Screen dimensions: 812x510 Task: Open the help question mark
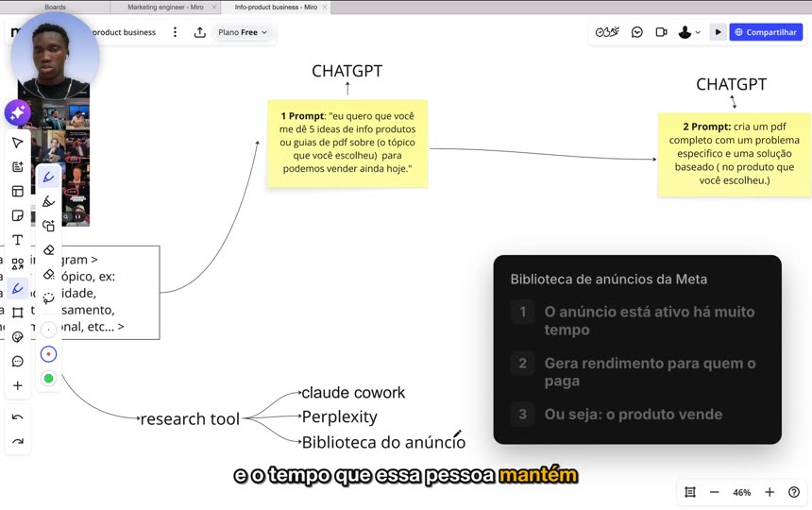click(794, 492)
